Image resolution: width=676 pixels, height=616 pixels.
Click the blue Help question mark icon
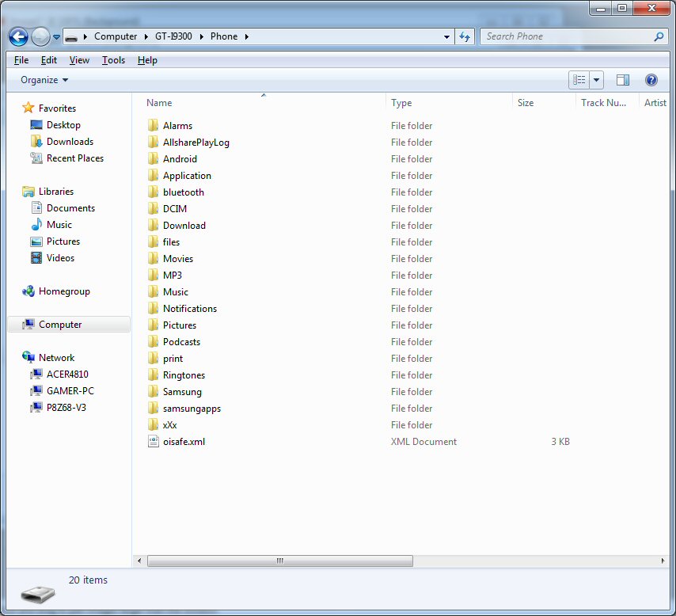pos(651,80)
